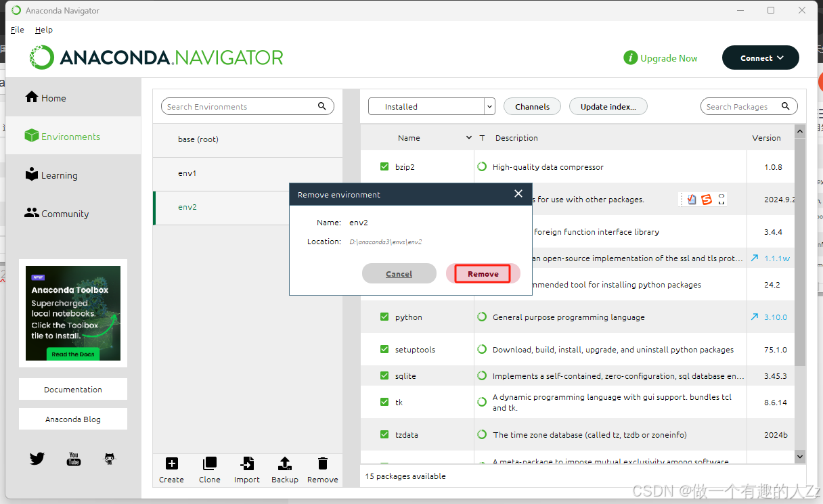
Task: Click the Remove trash icon at bottom
Action: tap(323, 463)
